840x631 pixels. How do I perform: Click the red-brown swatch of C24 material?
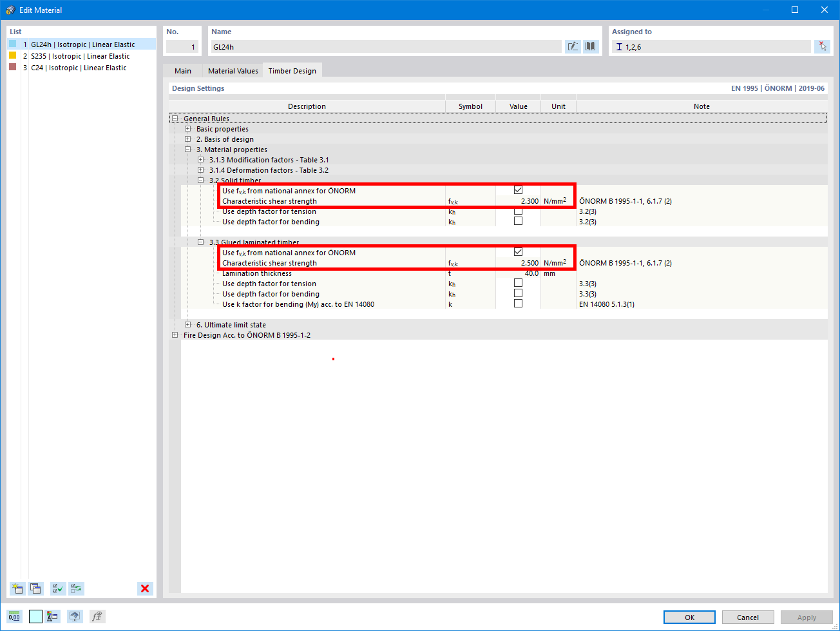tap(12, 67)
